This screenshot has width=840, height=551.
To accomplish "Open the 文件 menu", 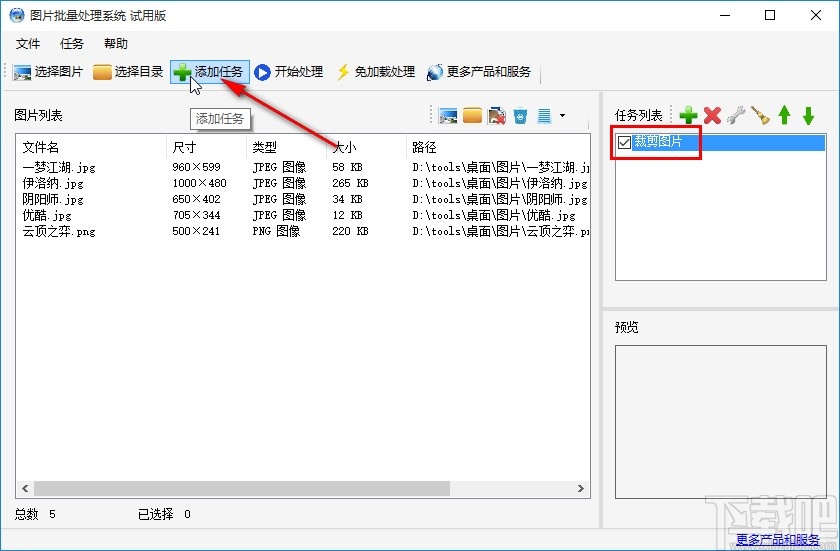I will click(28, 44).
